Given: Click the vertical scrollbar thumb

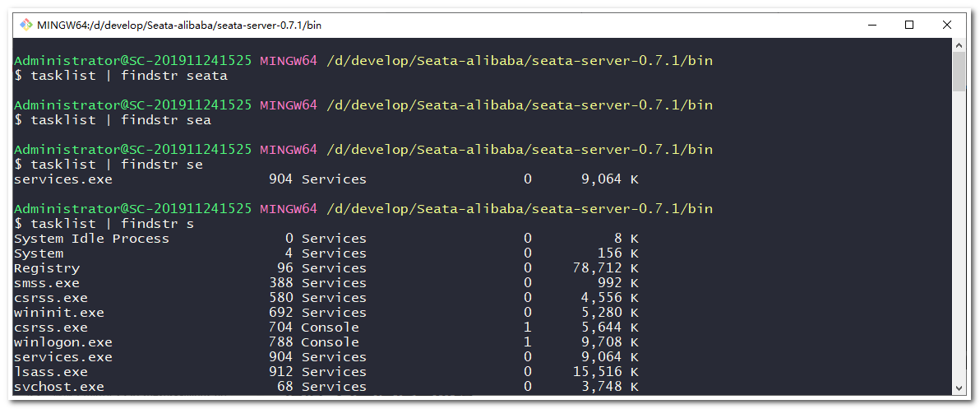Looking at the screenshot, I should [959, 72].
